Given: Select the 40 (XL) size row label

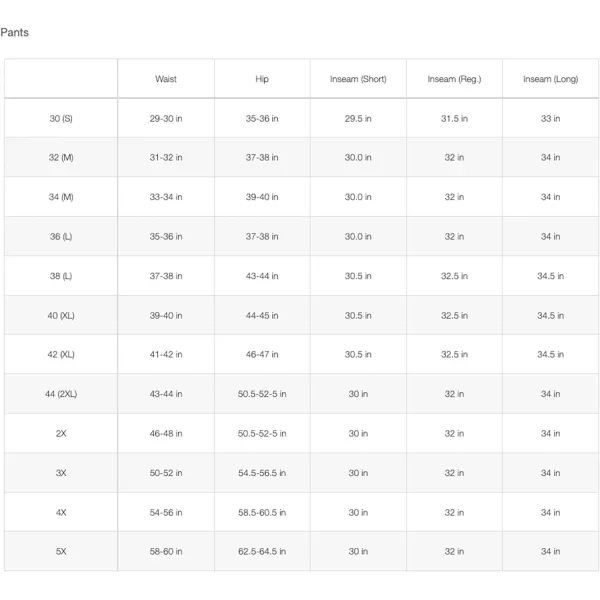Looking at the screenshot, I should click(x=61, y=315).
